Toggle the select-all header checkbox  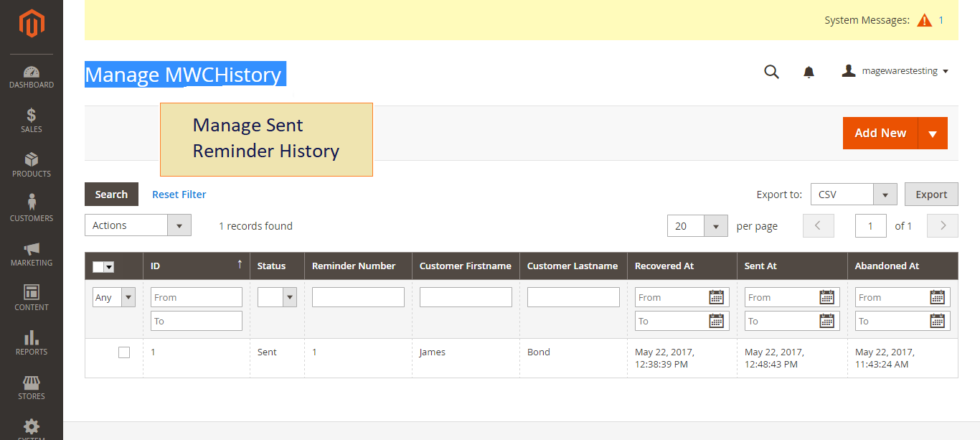[98, 267]
